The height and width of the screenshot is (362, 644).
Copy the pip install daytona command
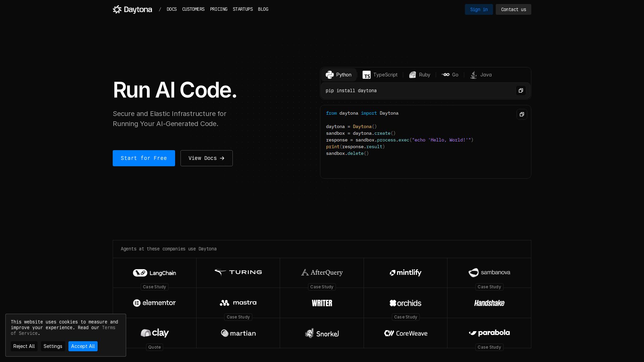point(521,90)
